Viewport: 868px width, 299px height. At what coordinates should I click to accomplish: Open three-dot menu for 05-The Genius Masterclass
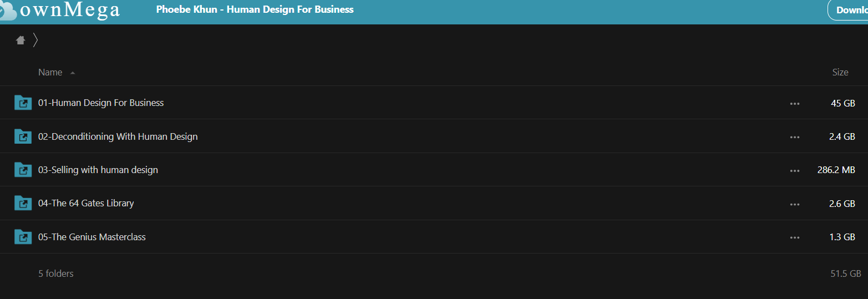tap(795, 237)
